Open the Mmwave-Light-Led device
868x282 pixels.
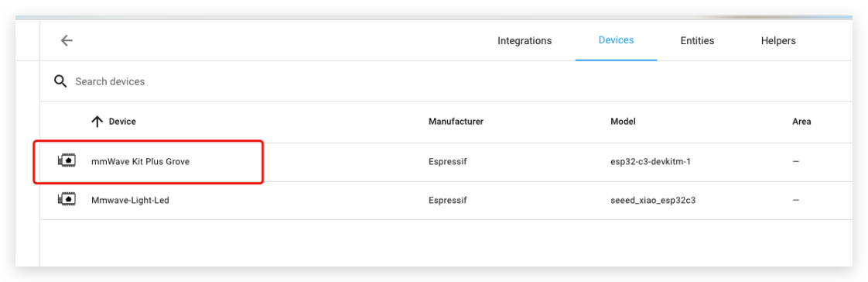tap(130, 200)
